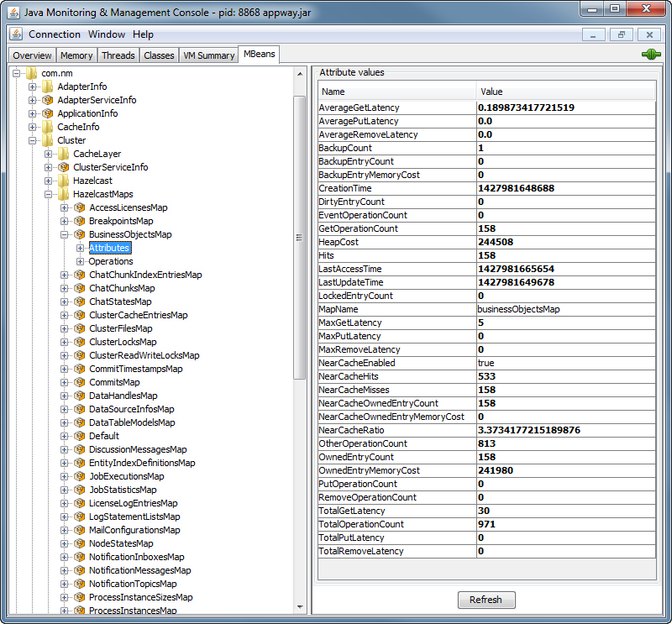This screenshot has width=672, height=624.
Task: Select the ProcessInstanceSizesMap tree item
Action: click(x=140, y=597)
